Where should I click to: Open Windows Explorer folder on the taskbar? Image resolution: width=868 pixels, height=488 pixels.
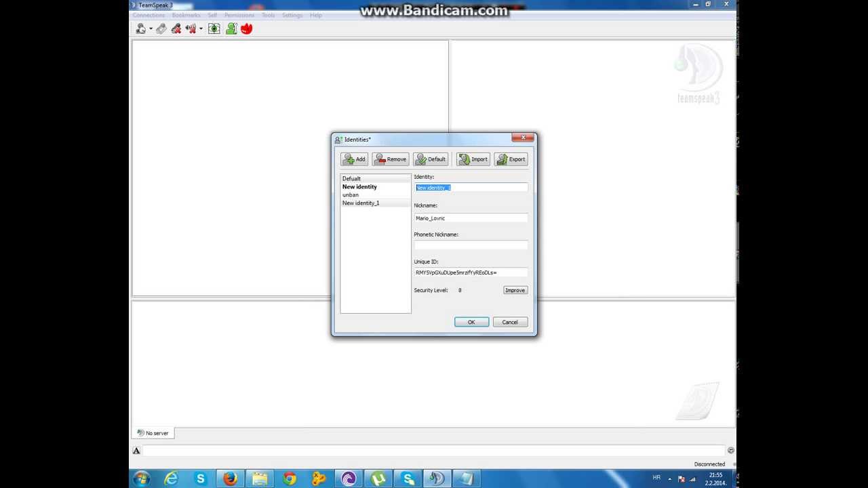pyautogui.click(x=260, y=479)
